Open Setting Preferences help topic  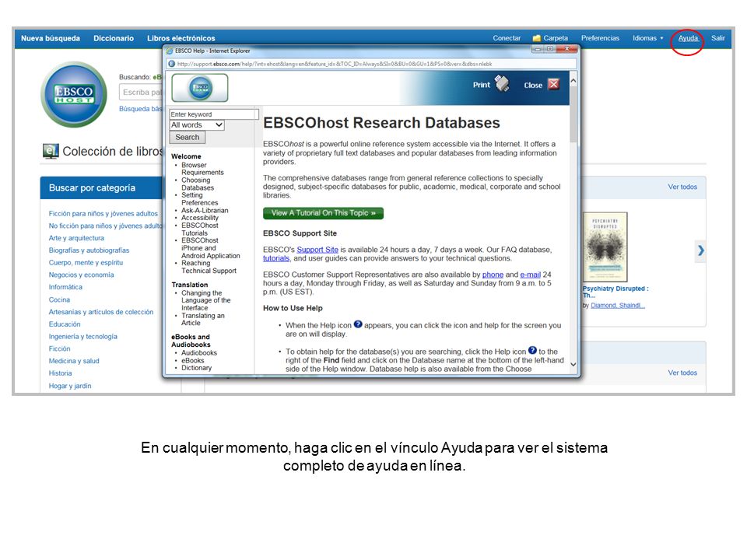click(x=200, y=199)
